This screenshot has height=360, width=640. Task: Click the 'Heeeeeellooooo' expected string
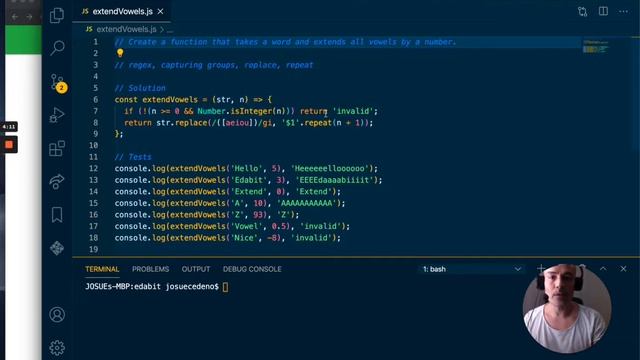(330, 169)
